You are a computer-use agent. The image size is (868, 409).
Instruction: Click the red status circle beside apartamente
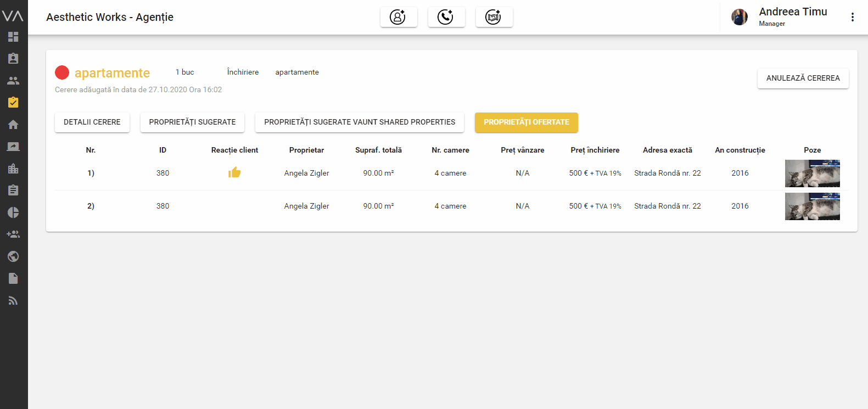pos(62,72)
